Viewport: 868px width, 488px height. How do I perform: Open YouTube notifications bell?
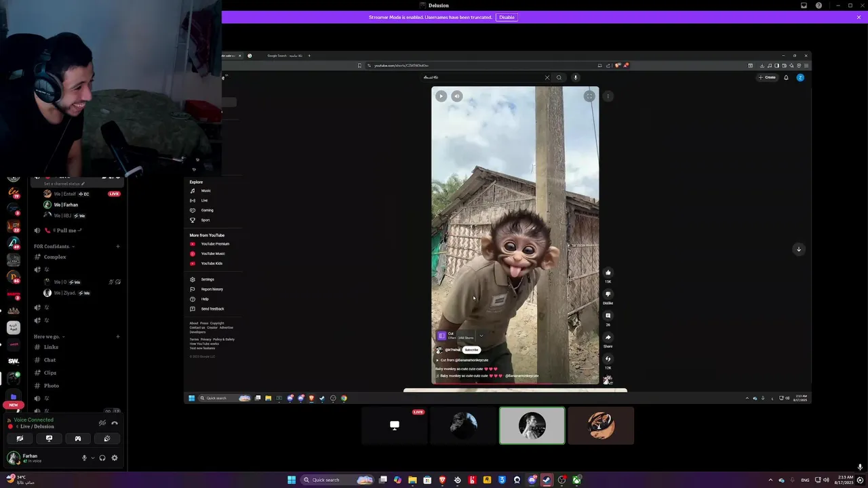click(787, 77)
